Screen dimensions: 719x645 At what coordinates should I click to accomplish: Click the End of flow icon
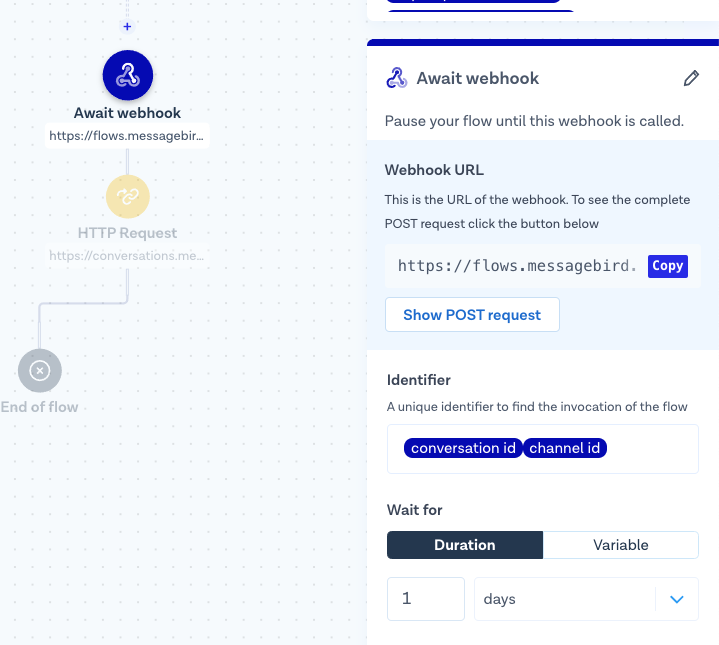tap(40, 371)
